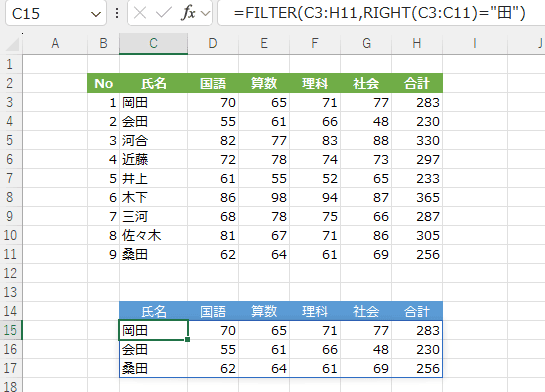Select row 2 header

click(x=11, y=83)
